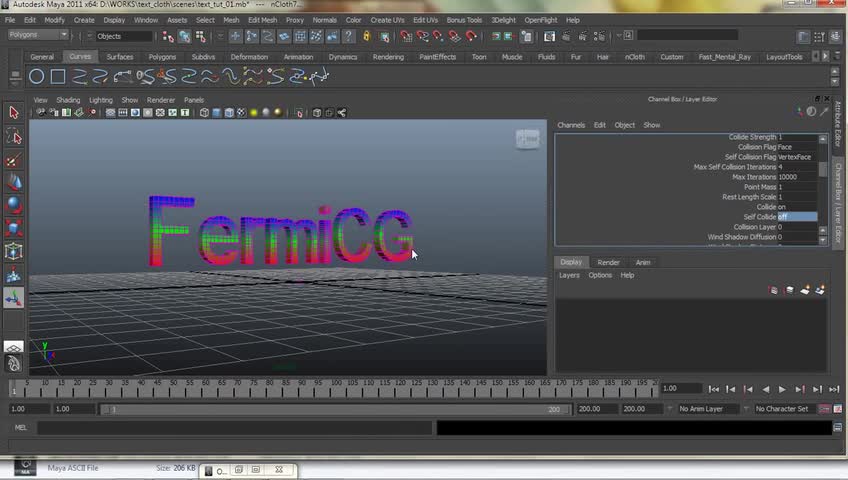The width and height of the screenshot is (848, 480).
Task: Toggle smooth shade all in viewport
Action: (217, 113)
